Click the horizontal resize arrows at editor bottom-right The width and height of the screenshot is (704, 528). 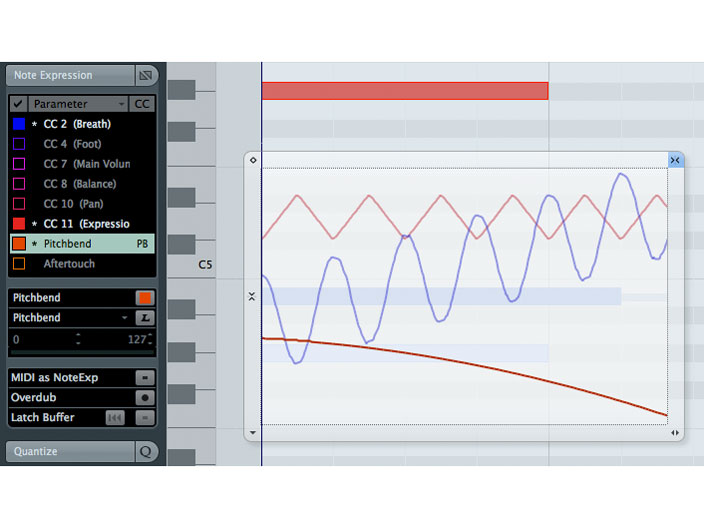click(675, 433)
